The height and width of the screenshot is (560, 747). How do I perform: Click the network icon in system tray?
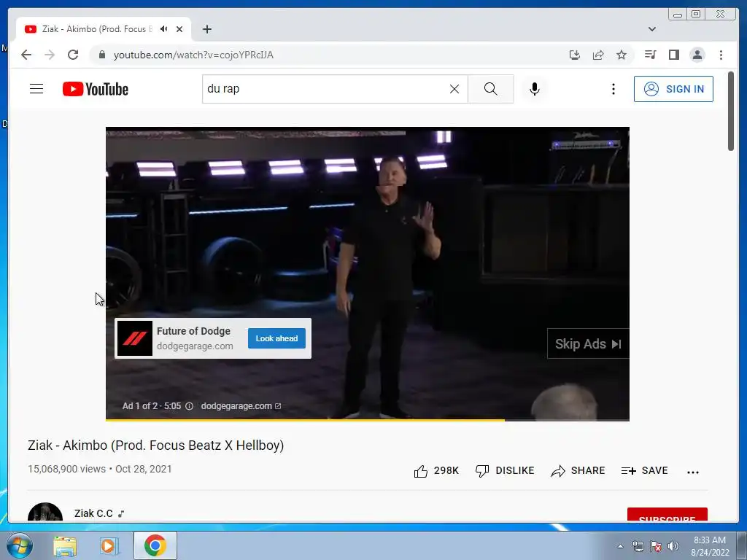(x=638, y=546)
